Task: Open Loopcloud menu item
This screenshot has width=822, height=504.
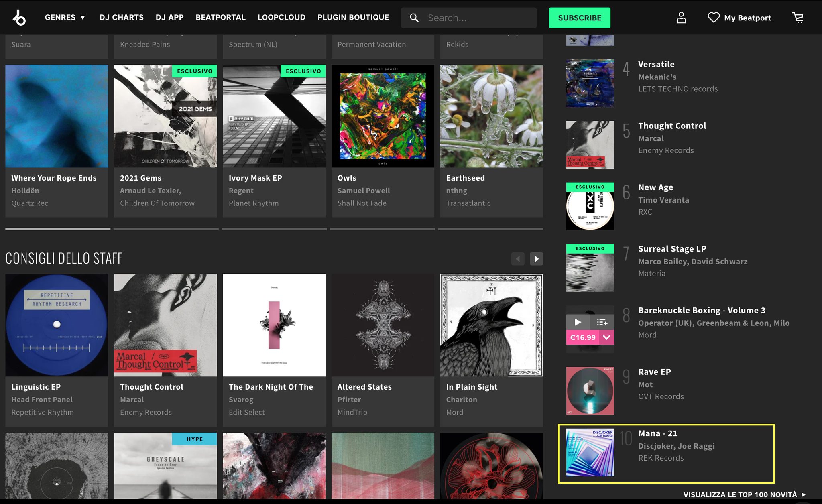Action: 281,17
